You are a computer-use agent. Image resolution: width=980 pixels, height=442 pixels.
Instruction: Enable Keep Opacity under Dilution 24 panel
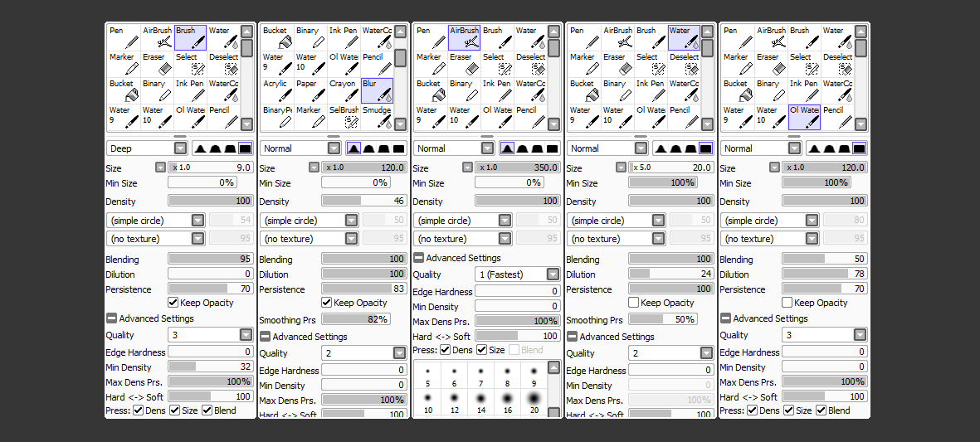[x=633, y=303]
